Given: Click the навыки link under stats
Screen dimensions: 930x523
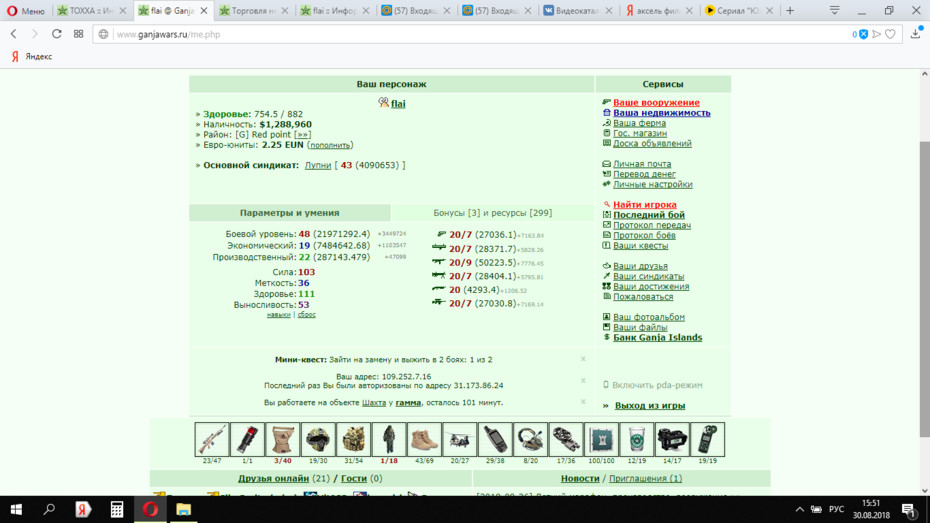Looking at the screenshot, I should [278, 315].
